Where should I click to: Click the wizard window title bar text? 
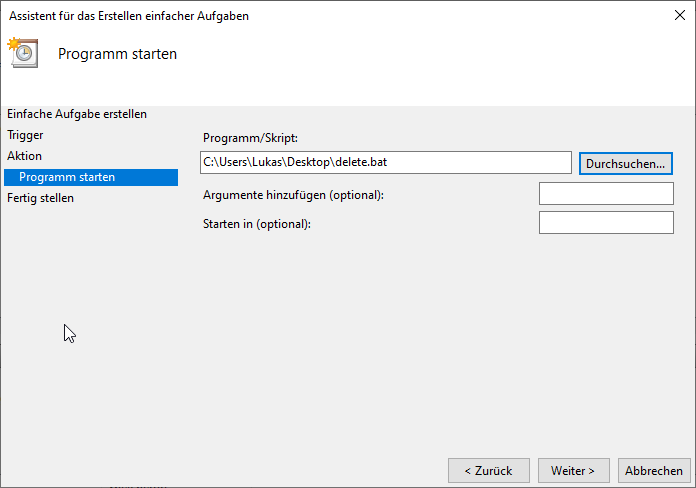tap(129, 16)
